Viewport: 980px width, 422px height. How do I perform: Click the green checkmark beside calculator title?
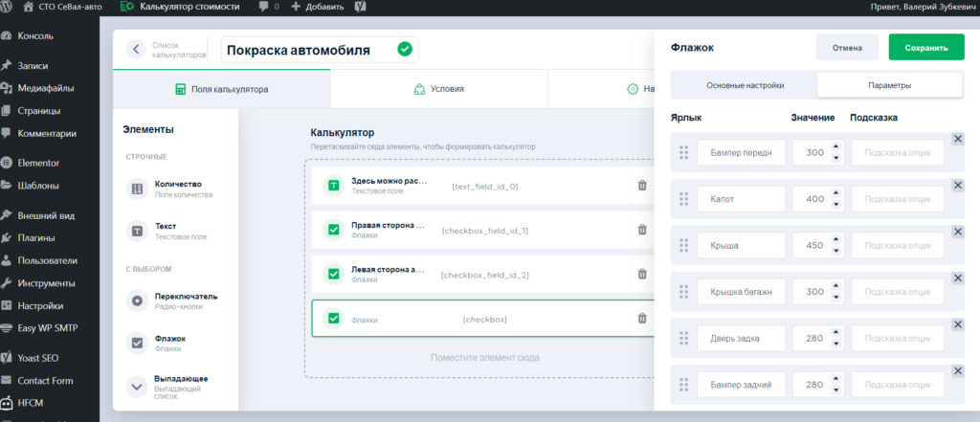pyautogui.click(x=405, y=50)
